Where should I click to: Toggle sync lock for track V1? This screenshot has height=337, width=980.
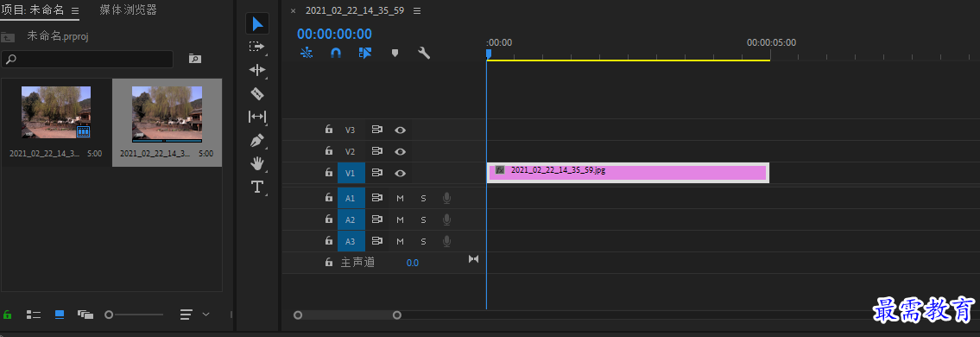click(376, 173)
